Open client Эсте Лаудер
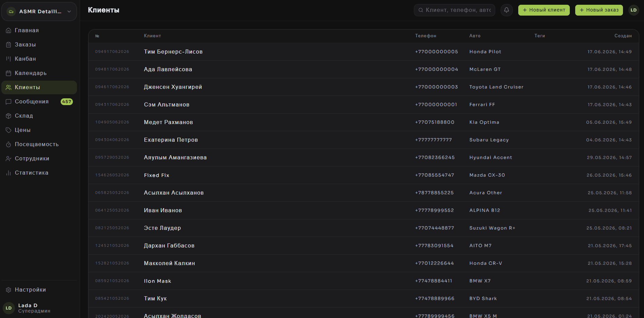The image size is (644, 318). point(162,228)
